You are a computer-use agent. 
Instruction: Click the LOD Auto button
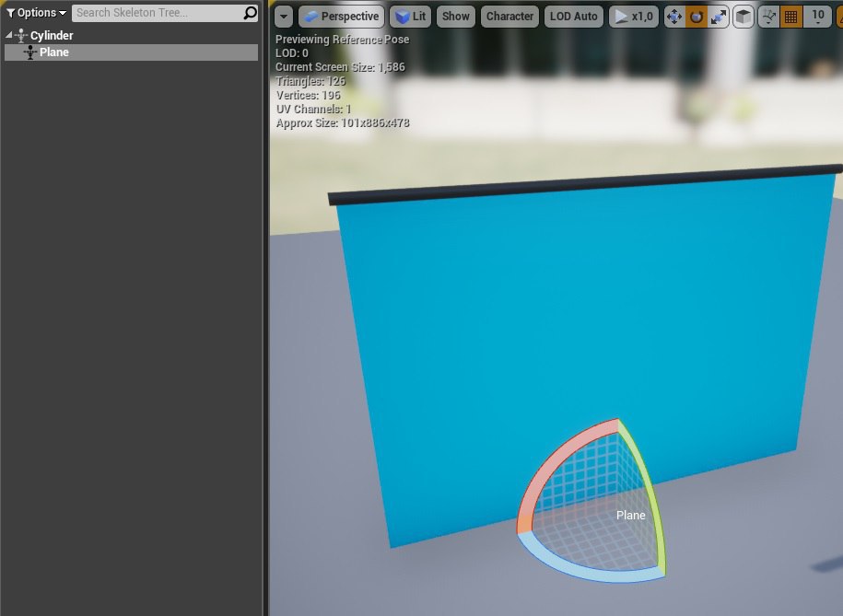pyautogui.click(x=573, y=17)
